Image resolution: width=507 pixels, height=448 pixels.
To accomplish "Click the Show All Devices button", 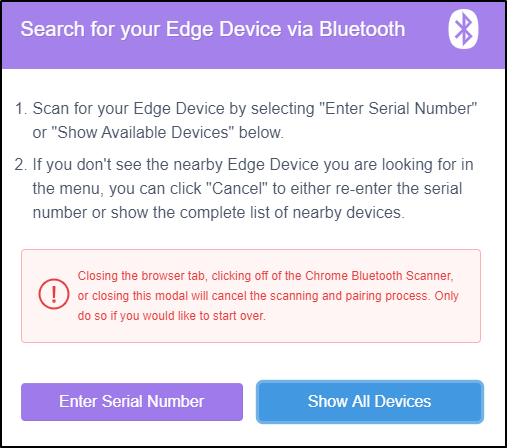I will coord(370,402).
